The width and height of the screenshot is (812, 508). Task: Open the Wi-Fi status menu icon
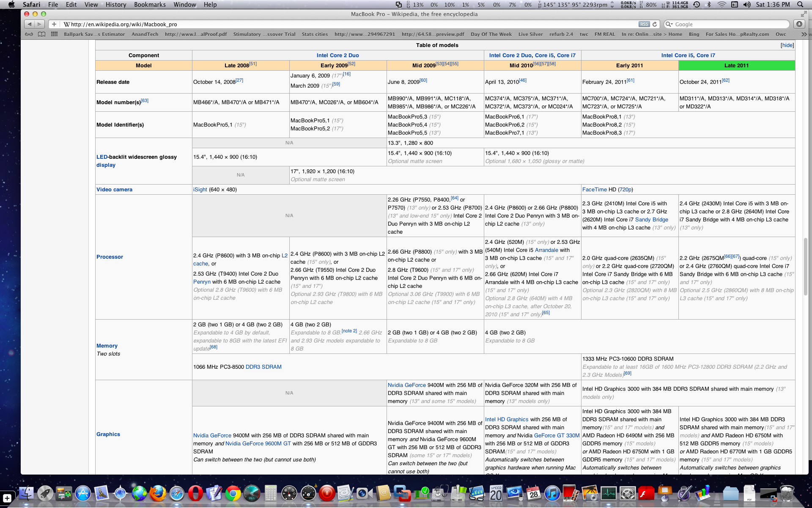click(x=721, y=5)
